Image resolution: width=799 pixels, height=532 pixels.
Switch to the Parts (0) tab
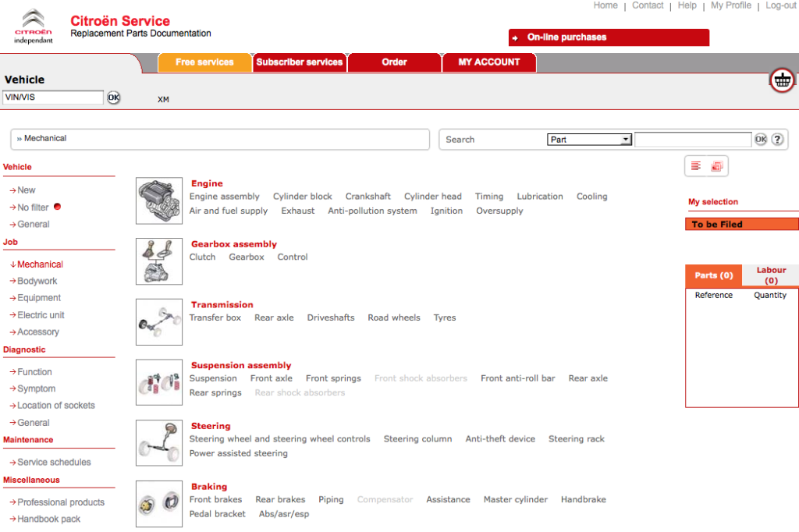click(x=714, y=275)
